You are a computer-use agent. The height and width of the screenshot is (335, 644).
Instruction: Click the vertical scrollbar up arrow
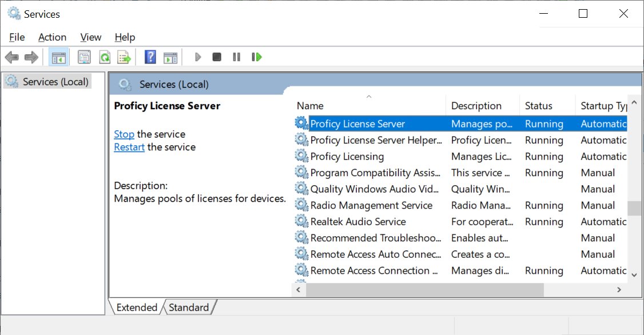point(634,102)
